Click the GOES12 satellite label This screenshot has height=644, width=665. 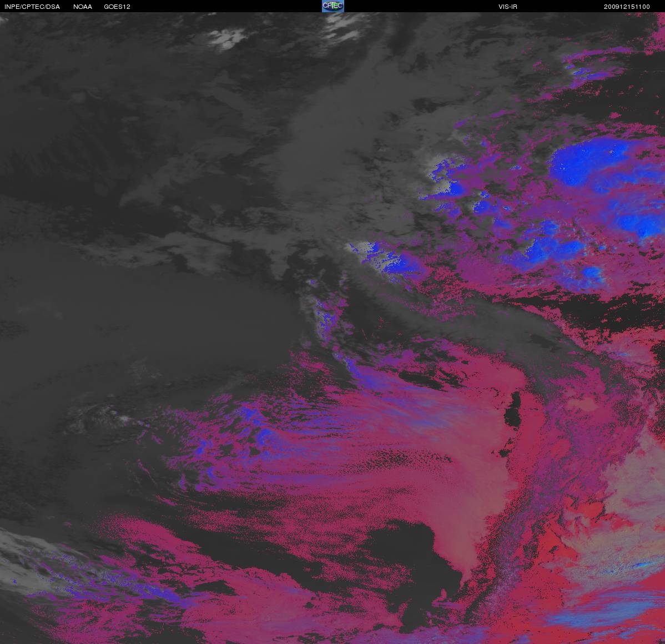click(117, 7)
